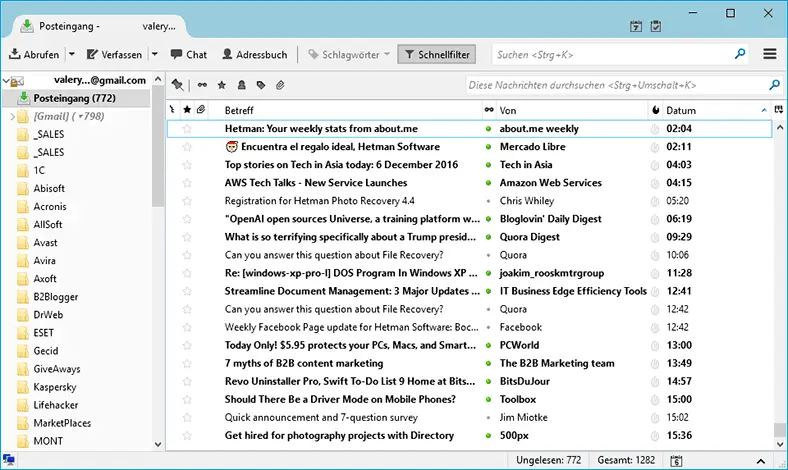Viewport: 788px width, 470px height.
Task: Click the Chat toolbar button
Action: 188,54
